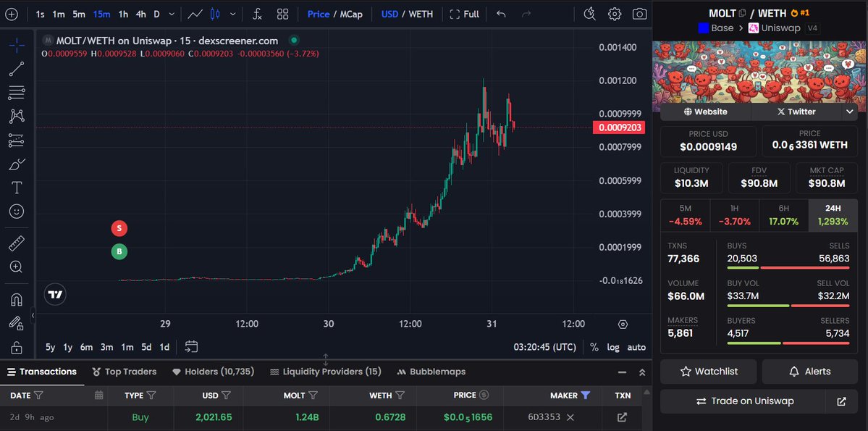Select the 6H price change period

point(784,216)
